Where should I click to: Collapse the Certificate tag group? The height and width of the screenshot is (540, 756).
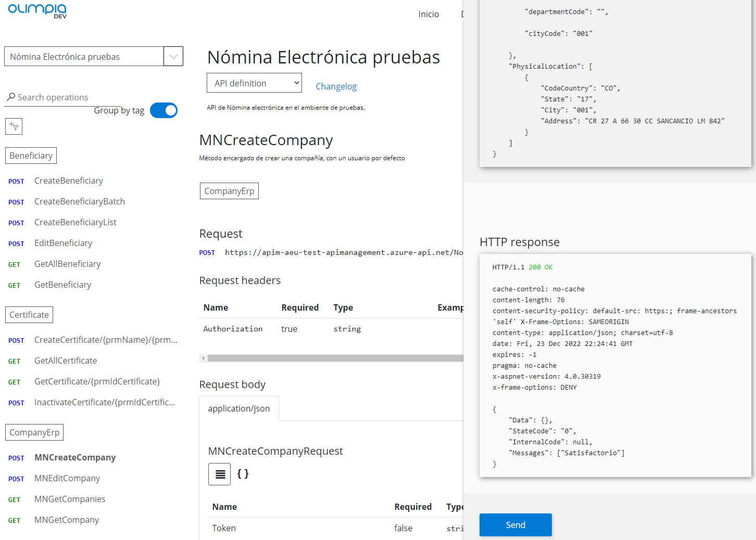click(29, 315)
